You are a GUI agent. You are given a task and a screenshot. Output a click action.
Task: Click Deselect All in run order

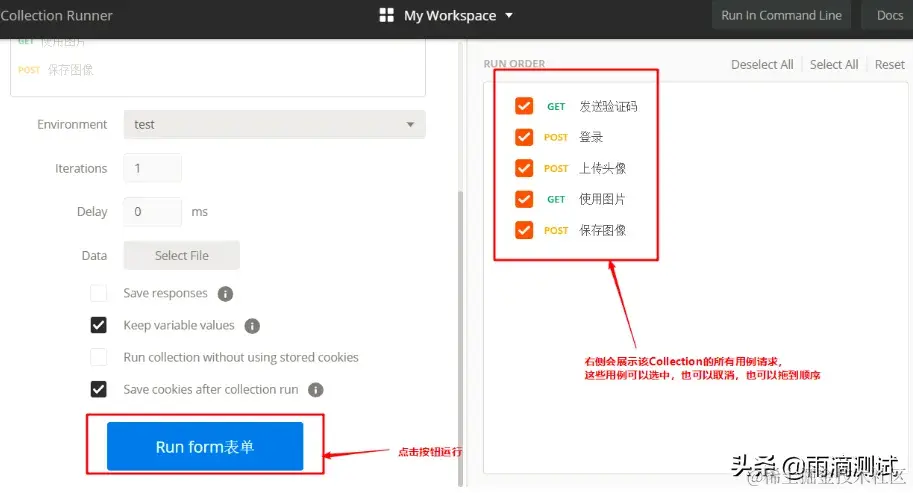point(762,65)
